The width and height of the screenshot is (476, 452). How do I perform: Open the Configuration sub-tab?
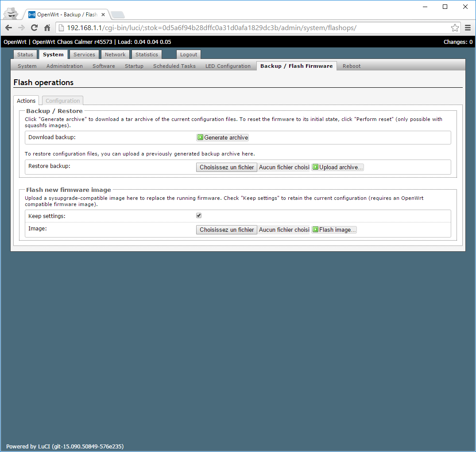(63, 101)
